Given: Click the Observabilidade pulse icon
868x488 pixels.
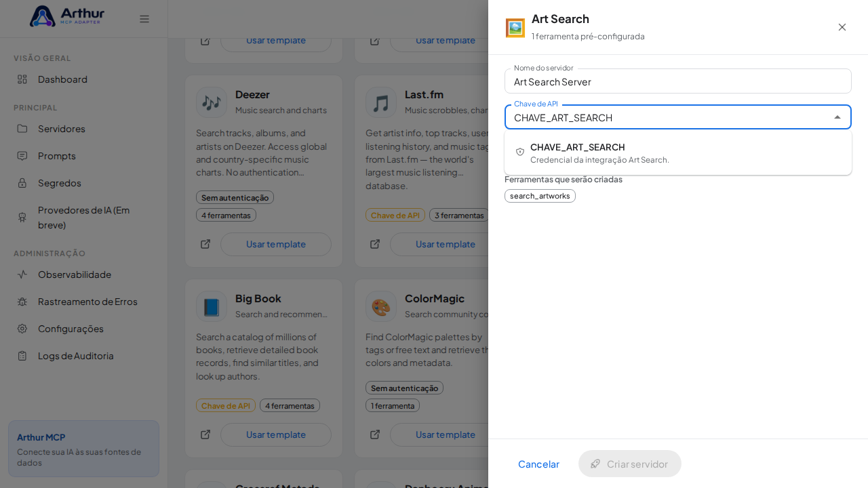Looking at the screenshot, I should [x=22, y=274].
